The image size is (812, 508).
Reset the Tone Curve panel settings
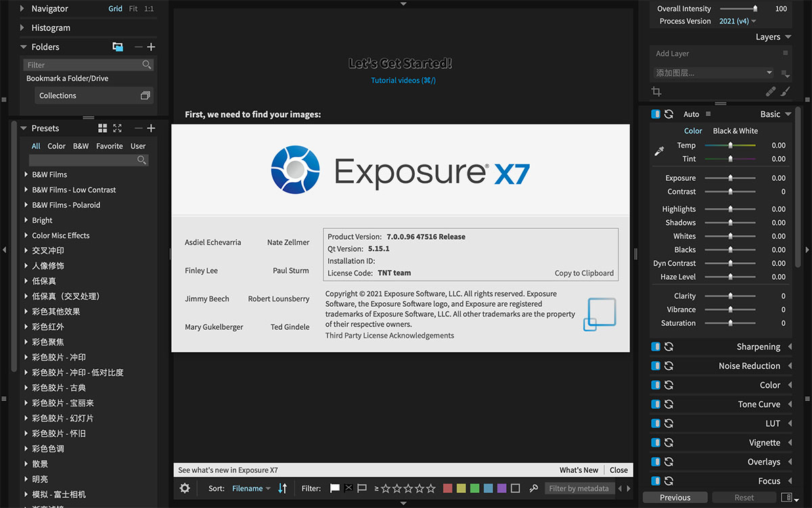(669, 404)
